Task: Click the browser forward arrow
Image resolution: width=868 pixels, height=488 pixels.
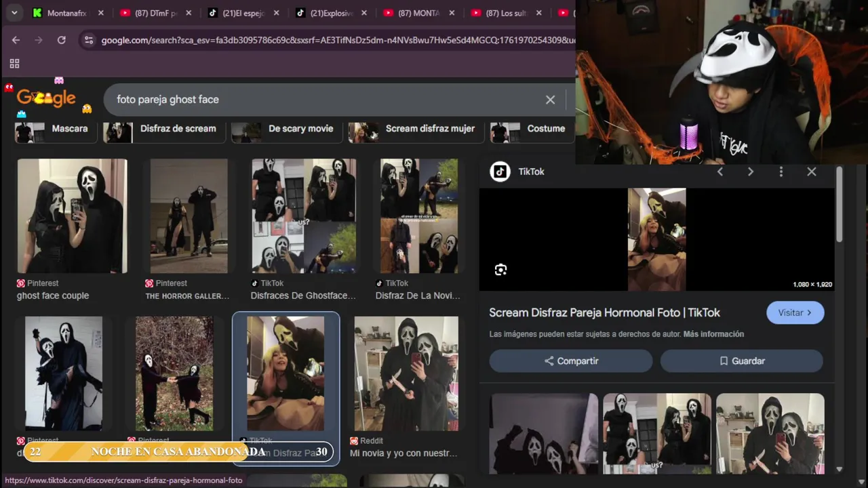Action: 39,40
